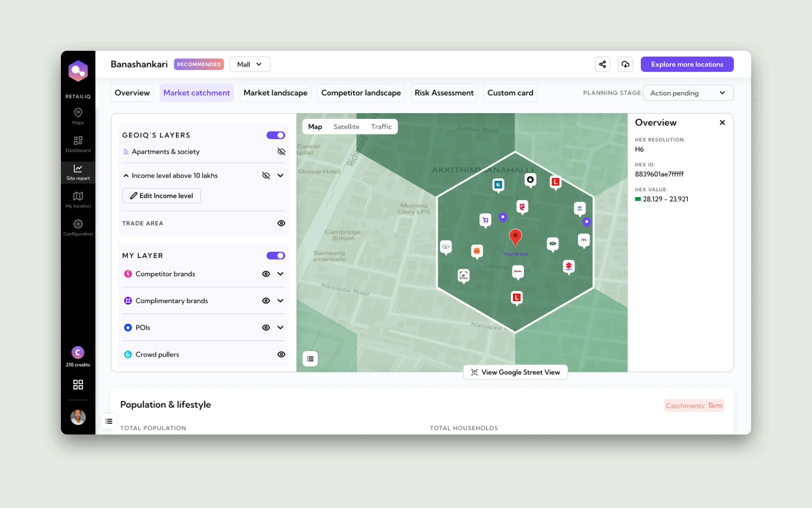Viewport: 812px width, 508px height.
Task: Toggle GEOIQ'S LAYERS switch
Action: click(276, 135)
